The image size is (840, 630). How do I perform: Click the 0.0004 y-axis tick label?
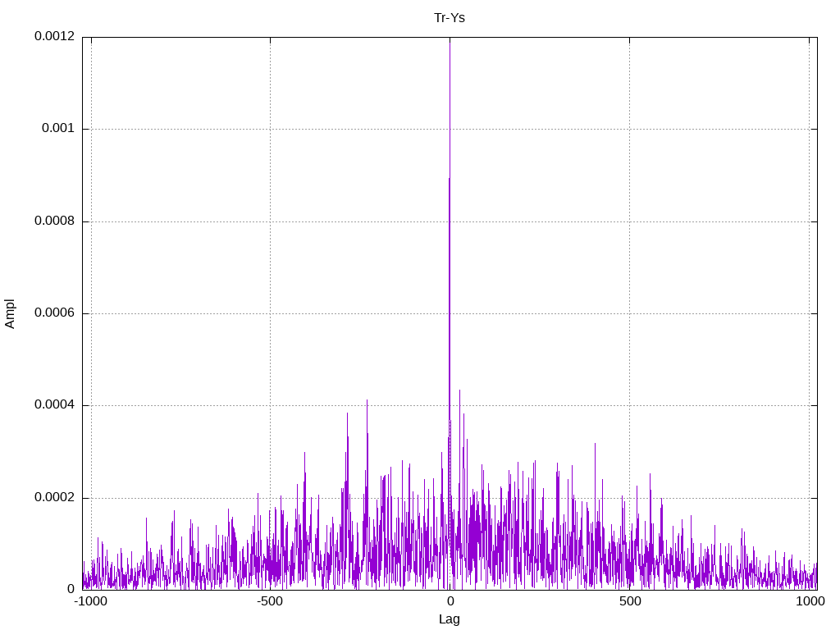point(55,405)
